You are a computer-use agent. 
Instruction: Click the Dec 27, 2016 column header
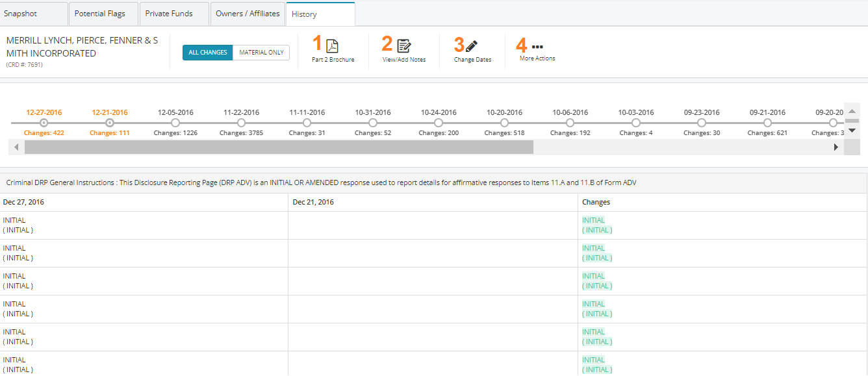(x=144, y=202)
